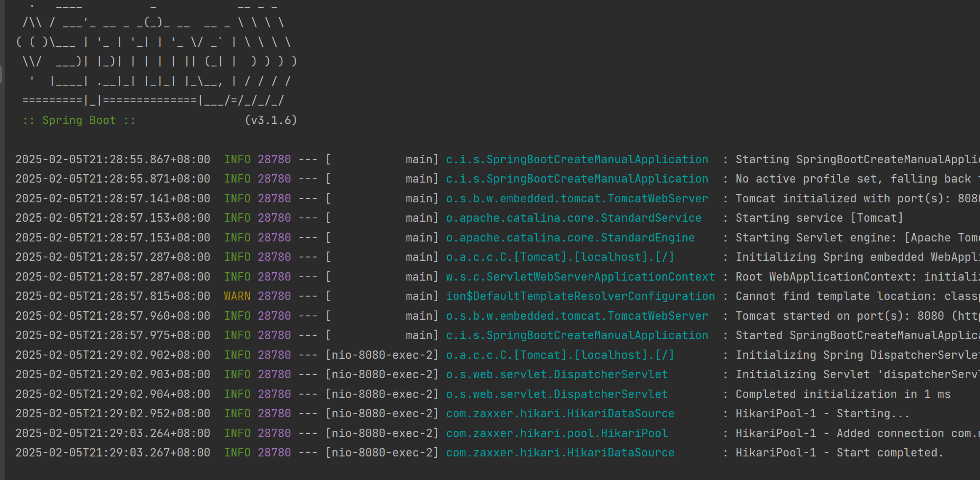Viewport: 980px width, 480px height.
Task: Click logger 'ion$DefaultTemplateResolverConfiguration'
Action: pos(581,296)
